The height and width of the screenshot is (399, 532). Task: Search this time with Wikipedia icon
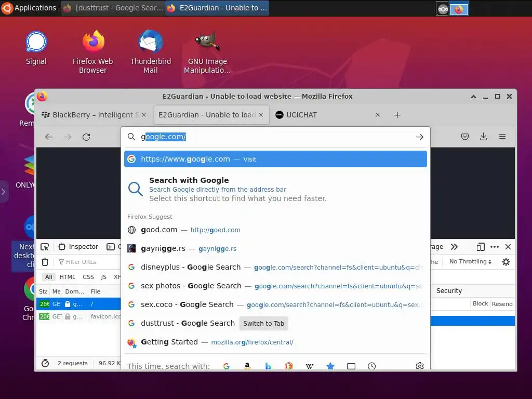(310, 366)
